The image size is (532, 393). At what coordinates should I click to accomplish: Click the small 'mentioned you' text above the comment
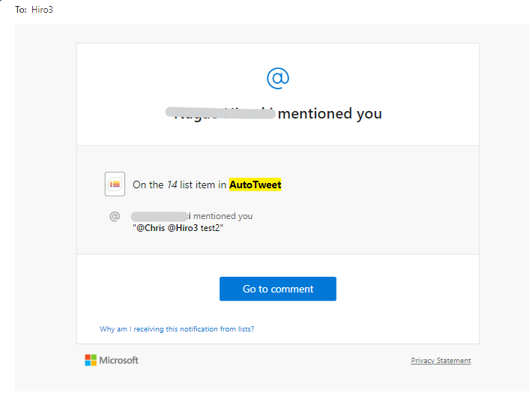(x=223, y=216)
